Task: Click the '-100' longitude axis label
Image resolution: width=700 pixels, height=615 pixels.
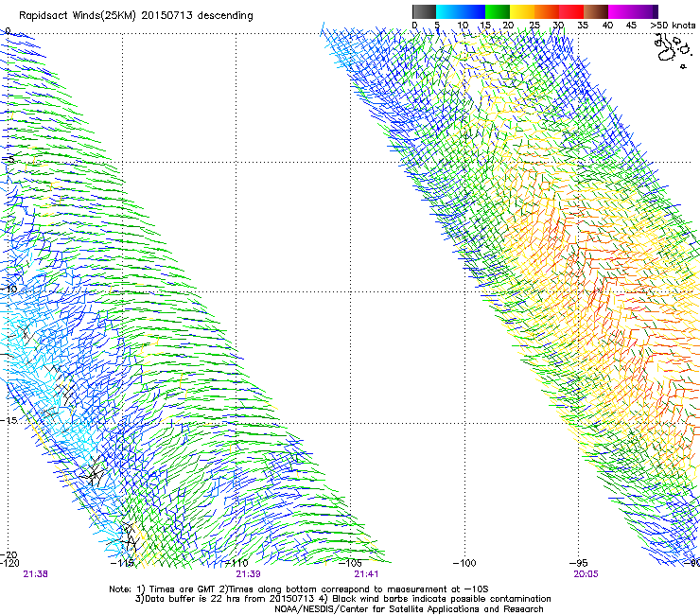Action: click(464, 563)
